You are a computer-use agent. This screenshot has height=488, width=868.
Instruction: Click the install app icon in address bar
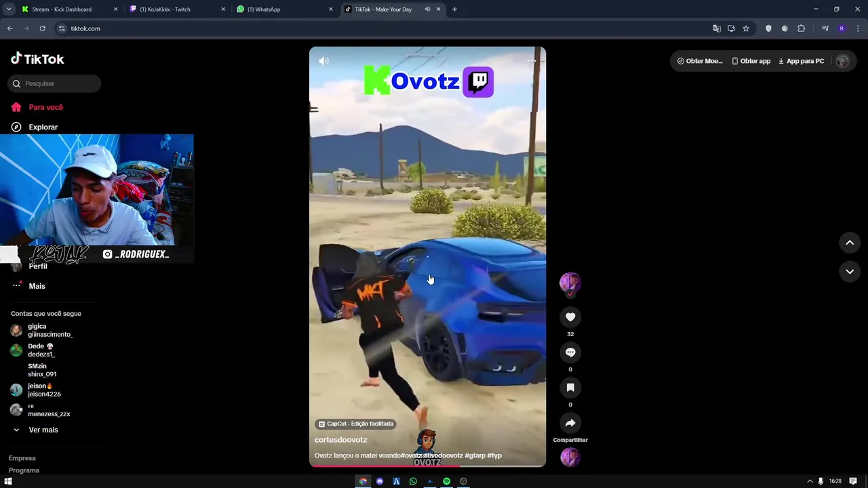(x=731, y=28)
